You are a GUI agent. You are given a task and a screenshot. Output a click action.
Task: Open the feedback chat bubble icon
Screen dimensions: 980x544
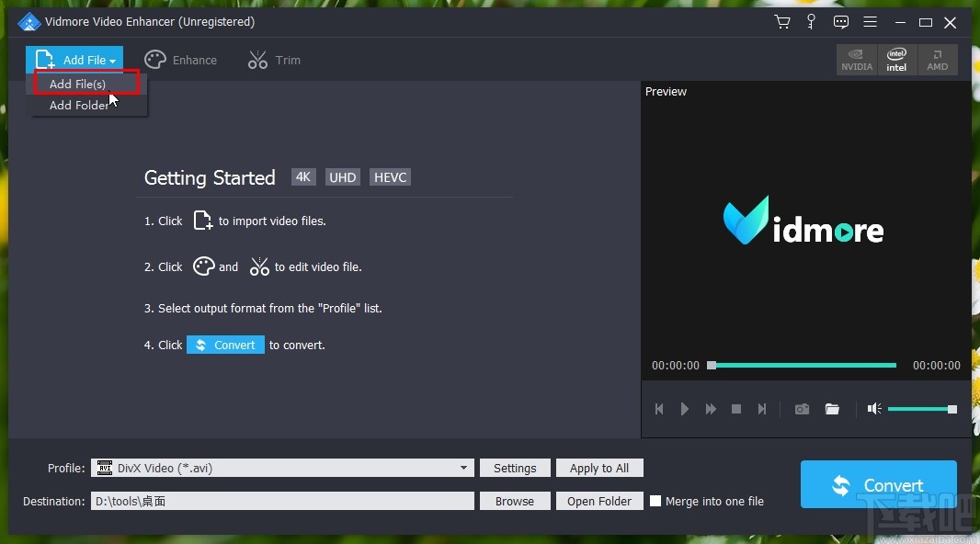[x=840, y=22]
